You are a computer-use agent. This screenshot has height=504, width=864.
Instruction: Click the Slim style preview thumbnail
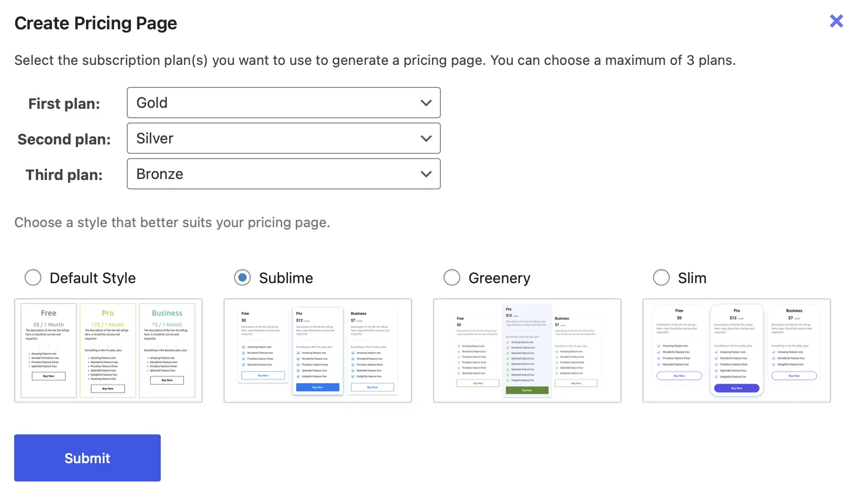coord(737,351)
